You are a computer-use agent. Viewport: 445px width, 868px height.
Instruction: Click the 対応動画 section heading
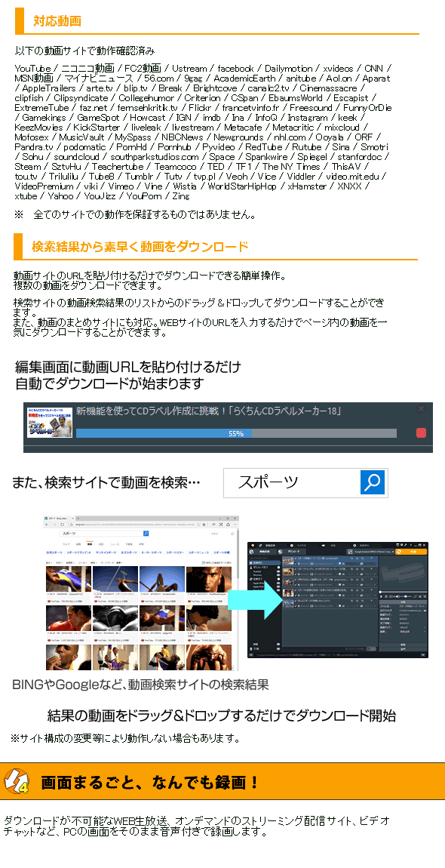click(x=57, y=21)
